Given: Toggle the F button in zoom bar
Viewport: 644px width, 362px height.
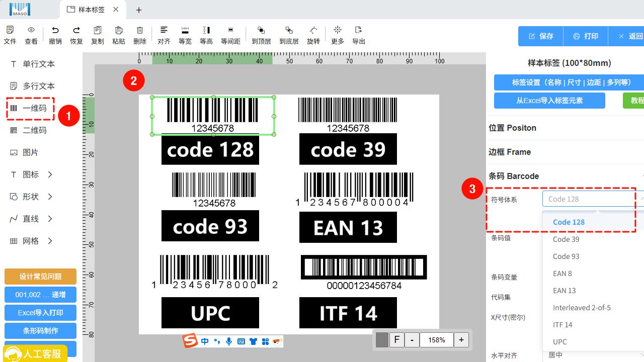Looking at the screenshot, I should 396,340.
